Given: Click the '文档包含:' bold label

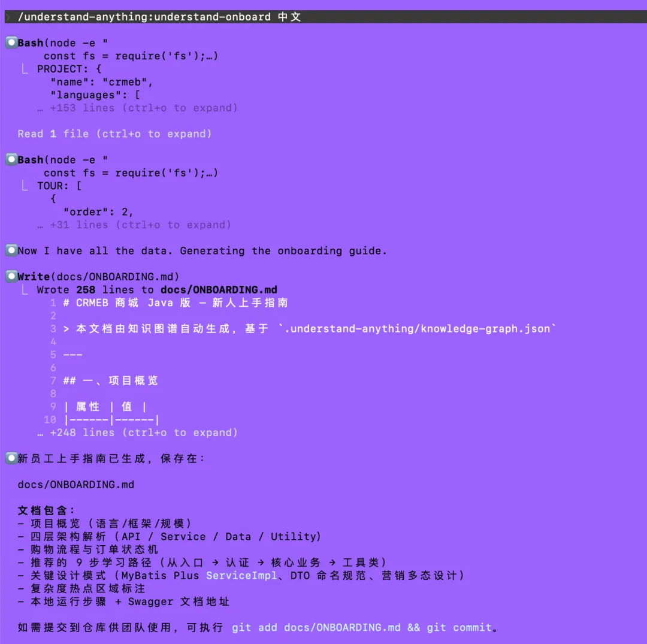Looking at the screenshot, I should pos(46,511).
